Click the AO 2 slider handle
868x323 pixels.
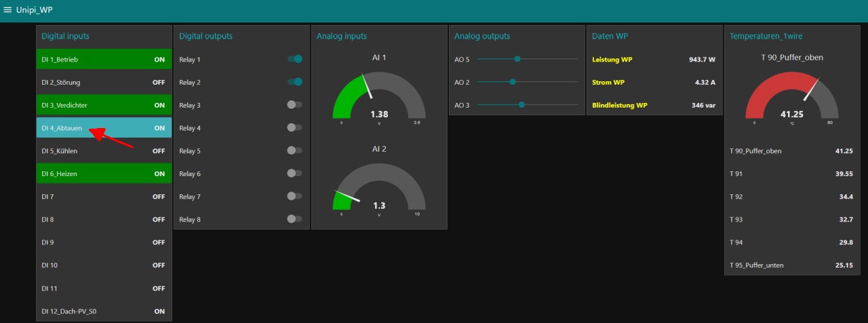click(x=513, y=82)
